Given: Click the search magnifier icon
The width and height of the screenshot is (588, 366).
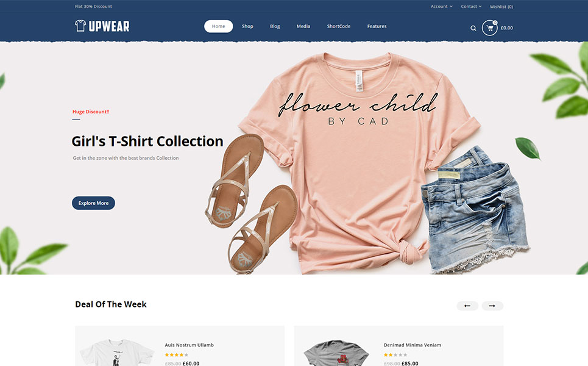Looking at the screenshot, I should point(473,28).
